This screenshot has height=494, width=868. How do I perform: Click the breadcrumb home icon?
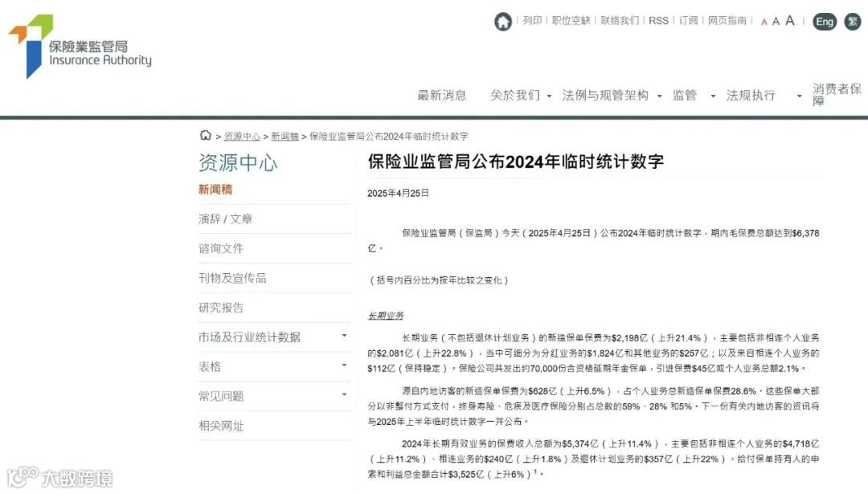coord(205,135)
